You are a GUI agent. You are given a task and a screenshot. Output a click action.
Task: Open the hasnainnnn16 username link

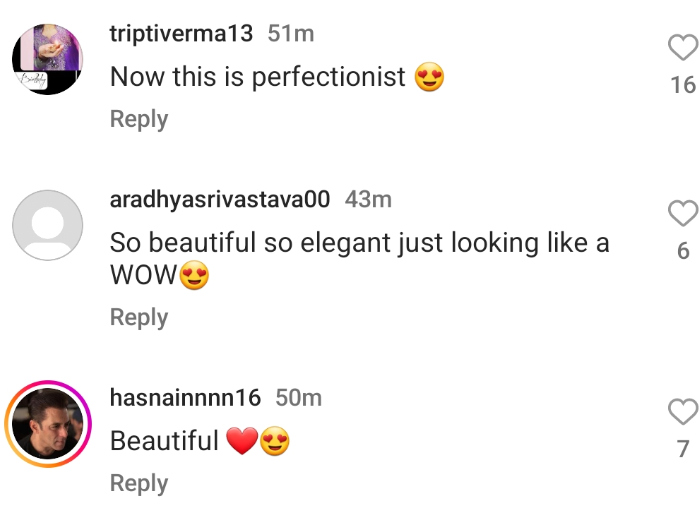[184, 397]
